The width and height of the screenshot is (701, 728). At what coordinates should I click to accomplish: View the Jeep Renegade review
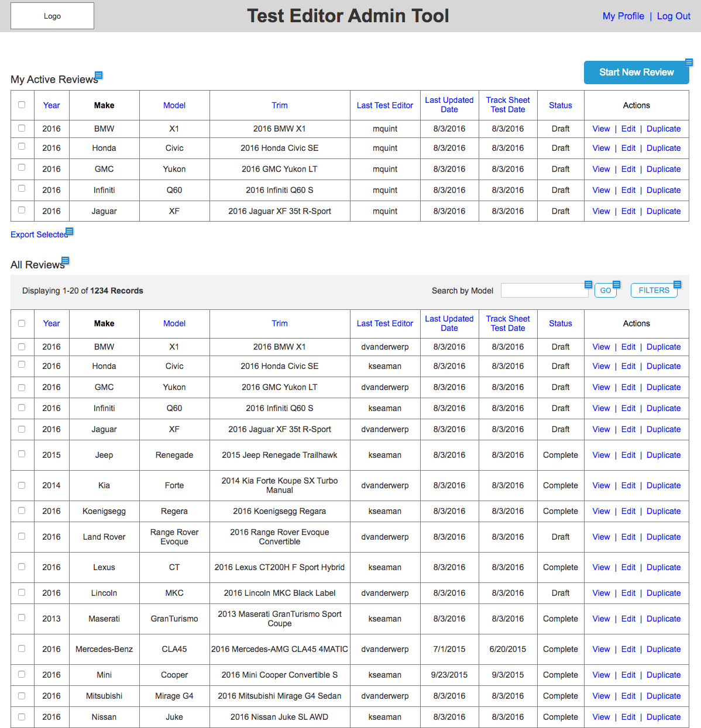[x=601, y=455]
